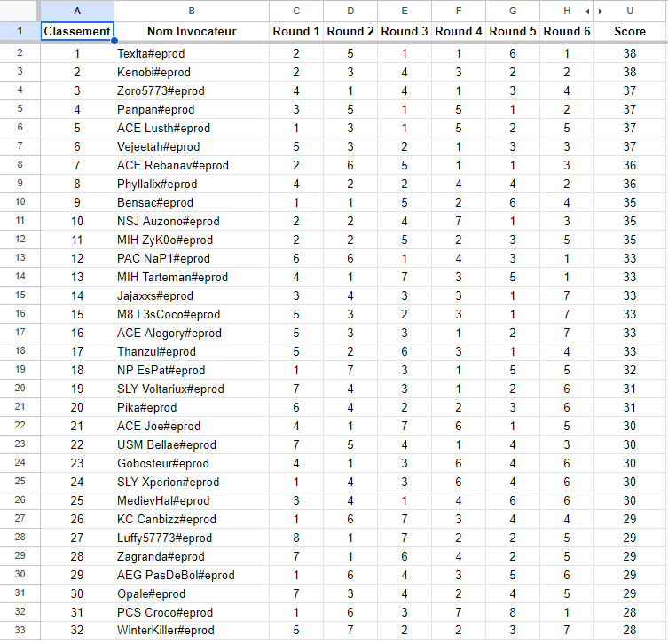Select cell WinterKiller#eprod
Image resolution: width=668 pixels, height=644 pixels.
(x=192, y=631)
